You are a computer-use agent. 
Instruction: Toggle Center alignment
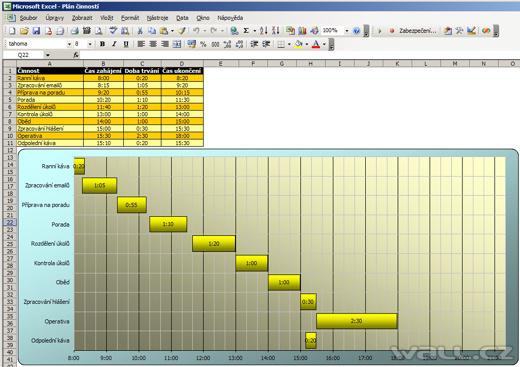pyautogui.click(x=153, y=44)
